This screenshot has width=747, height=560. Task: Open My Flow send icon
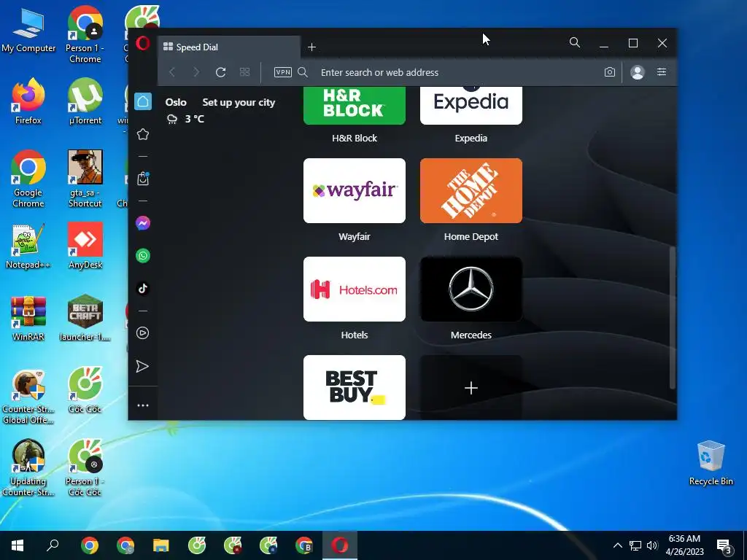coord(142,366)
